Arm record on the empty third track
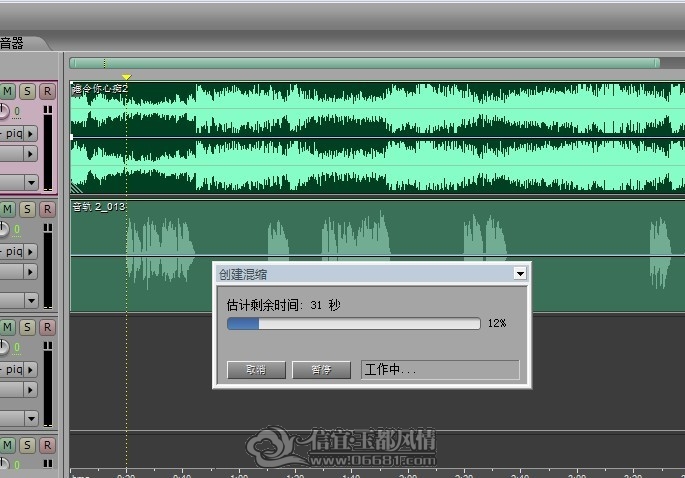This screenshot has width=685, height=478. pyautogui.click(x=47, y=327)
